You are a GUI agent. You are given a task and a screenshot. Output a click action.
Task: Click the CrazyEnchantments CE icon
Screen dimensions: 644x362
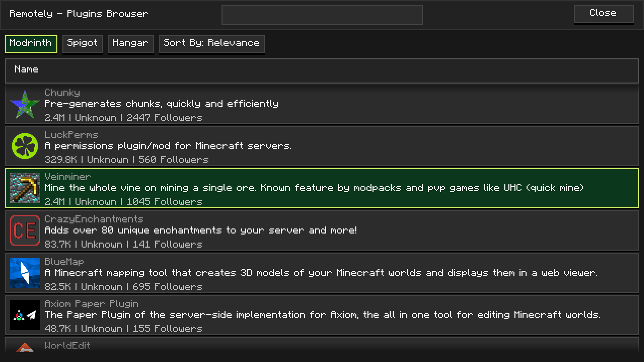[x=25, y=231]
